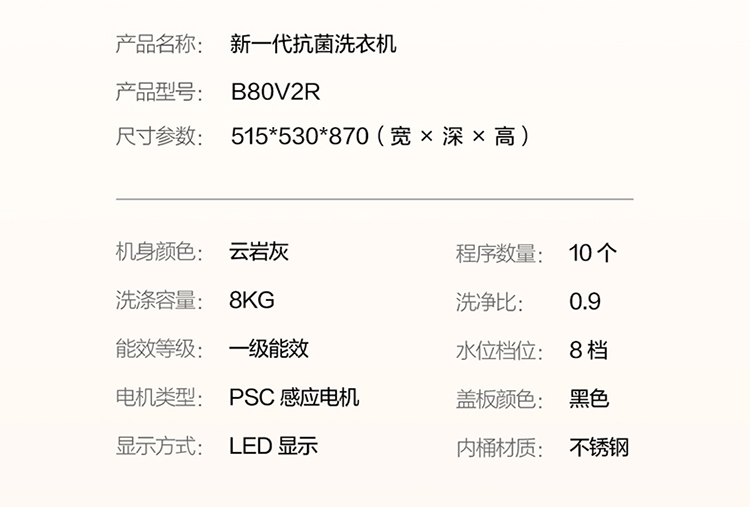Image resolution: width=750 pixels, height=507 pixels.
Task: Select the LED 显示 display value
Action: [x=273, y=446]
